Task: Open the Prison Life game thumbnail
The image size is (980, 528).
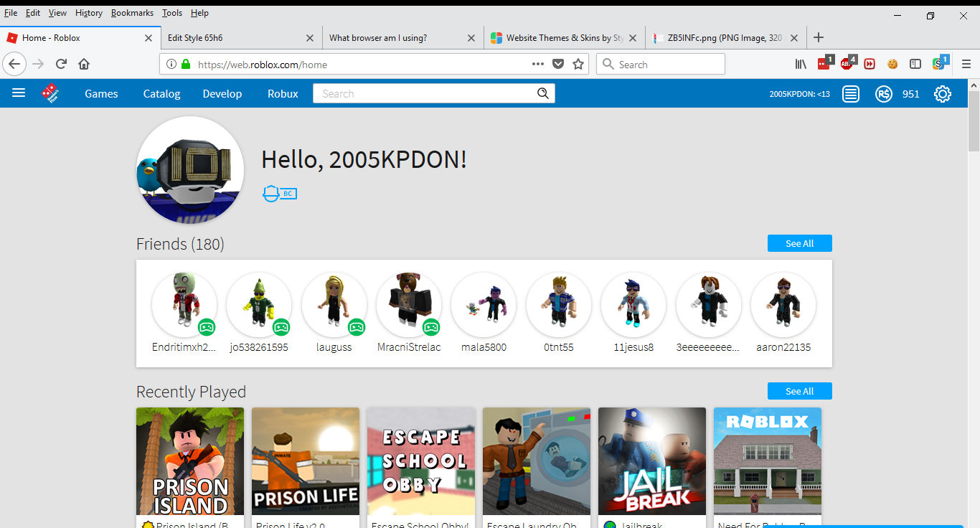Action: [x=306, y=461]
